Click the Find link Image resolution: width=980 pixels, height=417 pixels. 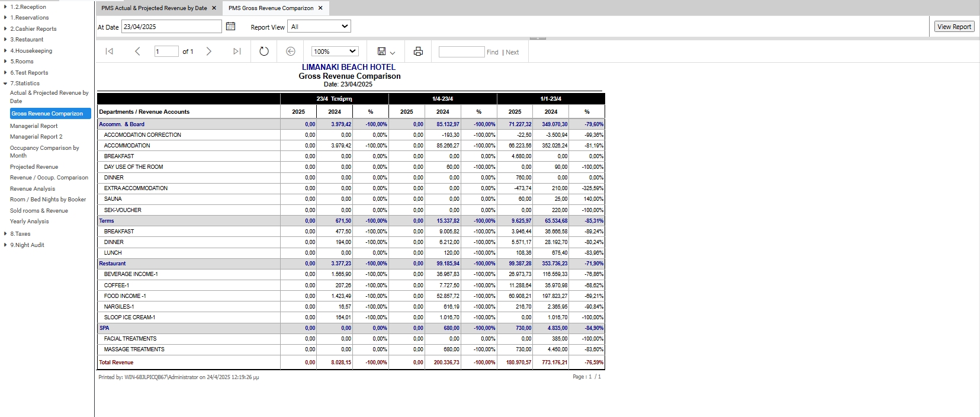coord(493,52)
